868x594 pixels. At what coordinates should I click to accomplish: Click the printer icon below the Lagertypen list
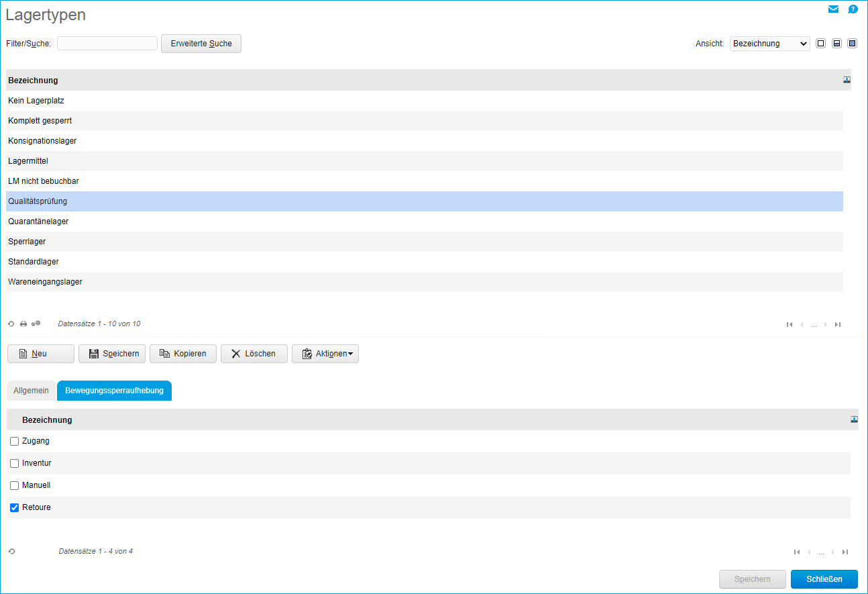[x=23, y=324]
